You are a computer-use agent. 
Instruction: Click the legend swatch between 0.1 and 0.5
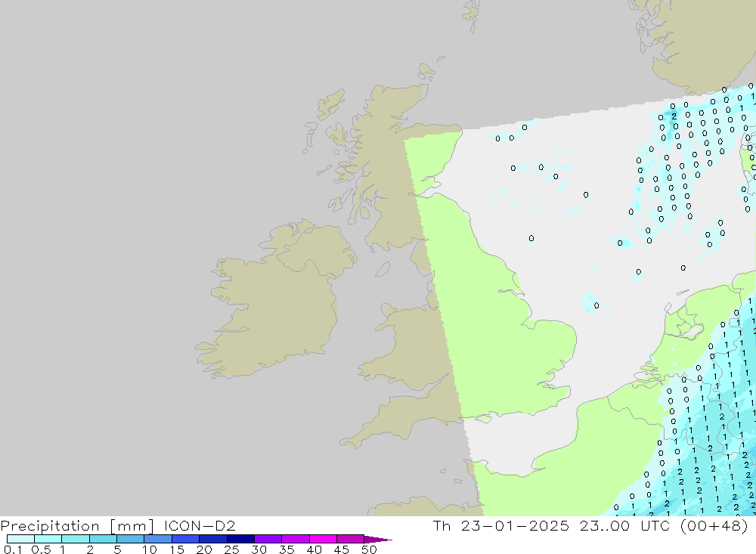(20, 539)
